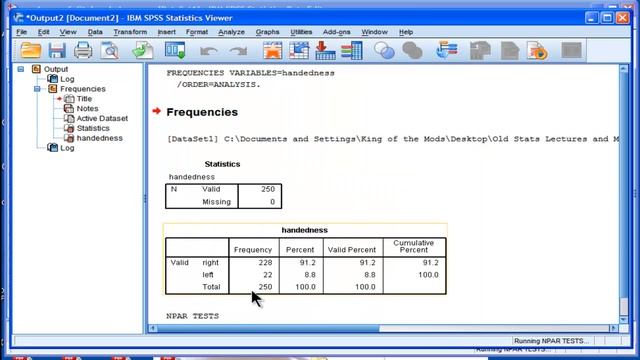640x360 pixels.
Task: Open the Insert menu
Action: point(167,32)
